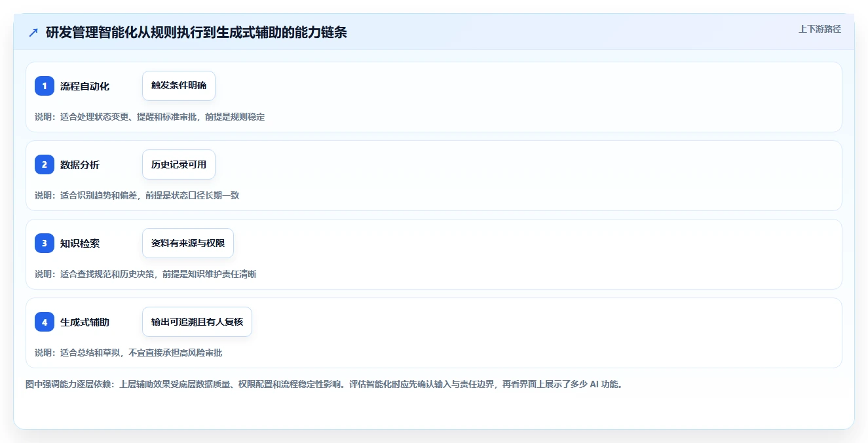The width and height of the screenshot is (868, 443).
Task: Click the number 4 step badge
Action: tap(45, 322)
